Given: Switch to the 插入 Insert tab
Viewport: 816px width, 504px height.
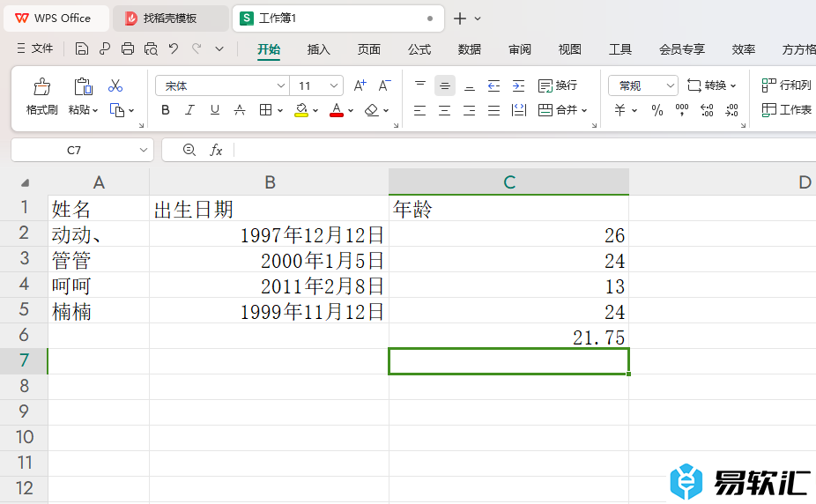Looking at the screenshot, I should coord(318,49).
